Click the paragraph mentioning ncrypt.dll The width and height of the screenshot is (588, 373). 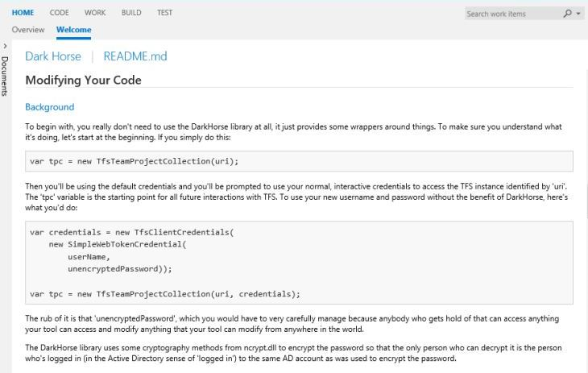pyautogui.click(x=293, y=353)
